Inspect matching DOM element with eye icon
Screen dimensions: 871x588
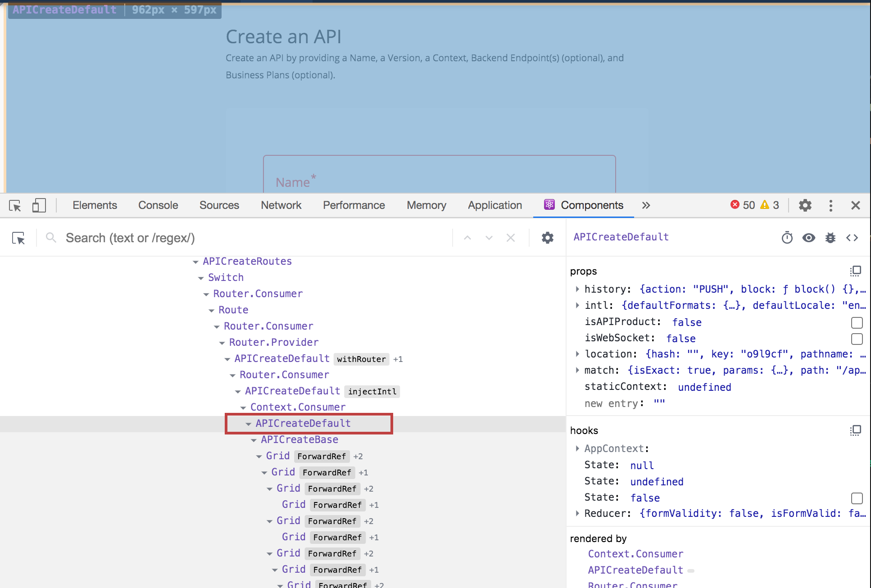(808, 238)
